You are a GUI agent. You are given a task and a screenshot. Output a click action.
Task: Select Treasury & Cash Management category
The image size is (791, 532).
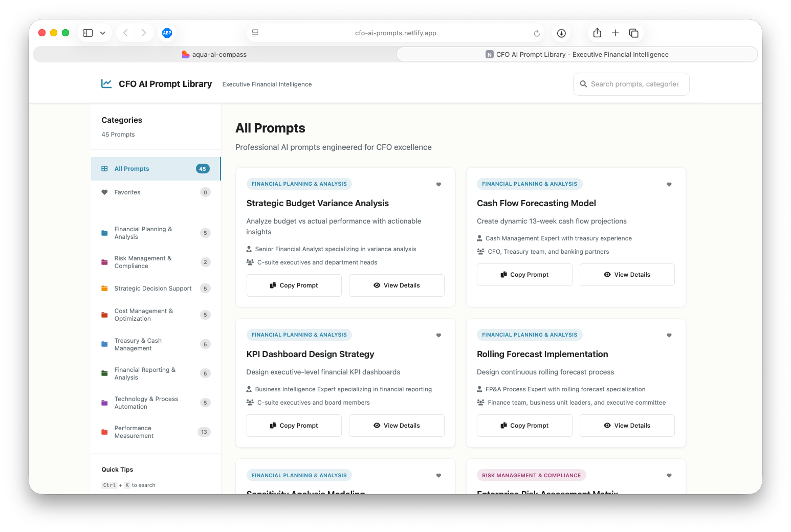click(x=156, y=344)
